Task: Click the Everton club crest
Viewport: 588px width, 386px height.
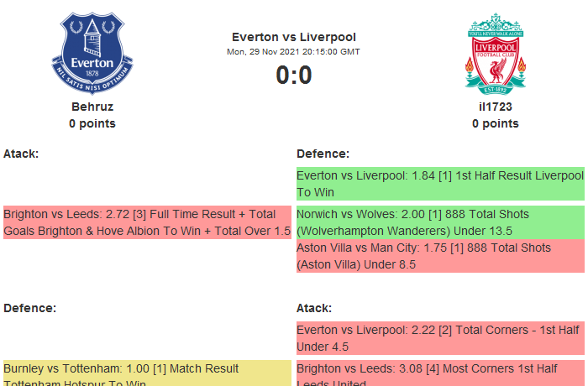Action: pyautogui.click(x=92, y=53)
